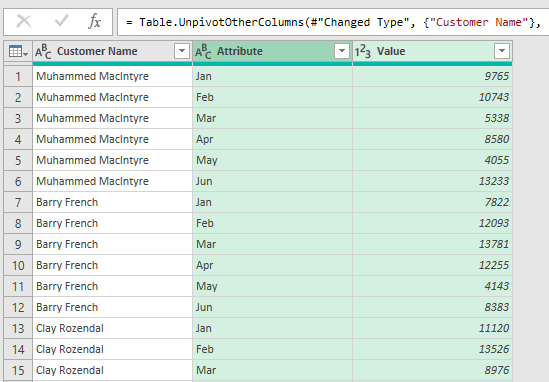The height and width of the screenshot is (382, 549).
Task: Click Apr attribute cell in row 10
Action: point(272,265)
